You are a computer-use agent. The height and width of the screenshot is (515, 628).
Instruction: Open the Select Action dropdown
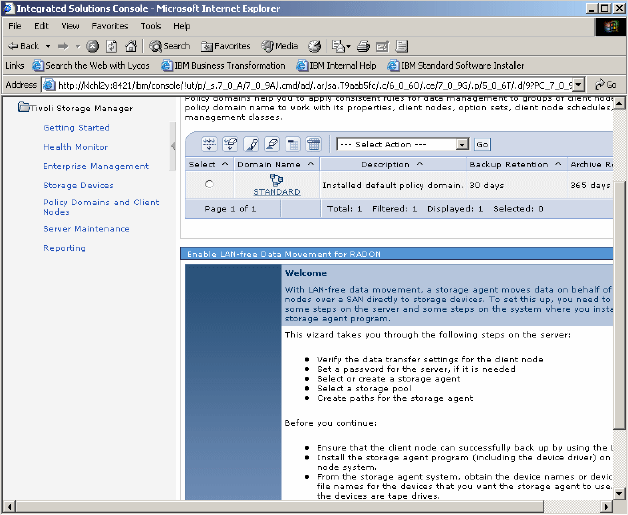coord(403,144)
